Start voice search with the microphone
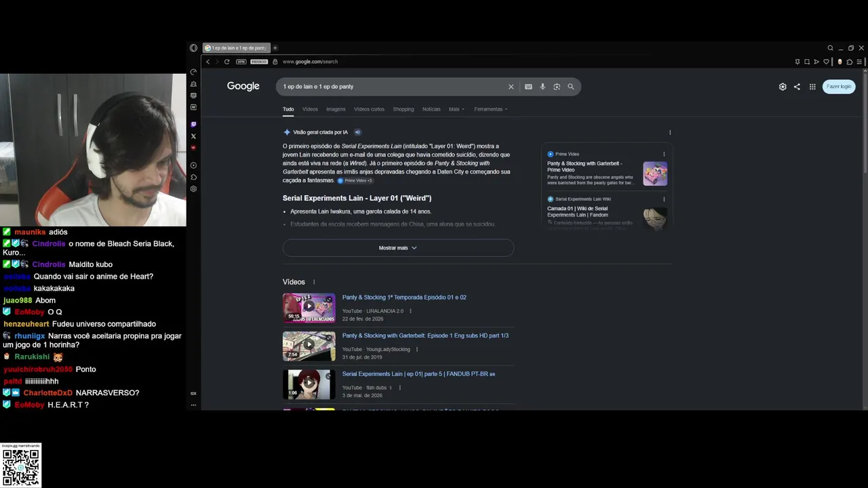The width and height of the screenshot is (868, 488). 542,87
